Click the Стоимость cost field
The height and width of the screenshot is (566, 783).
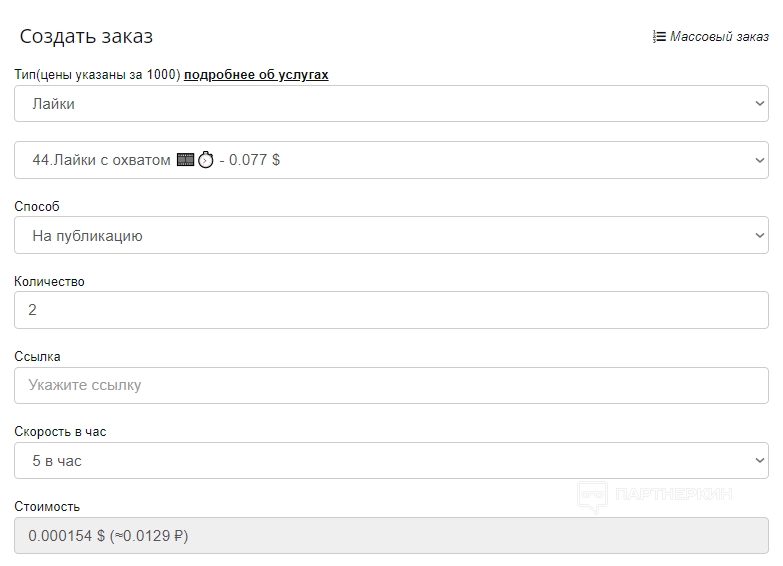point(391,536)
